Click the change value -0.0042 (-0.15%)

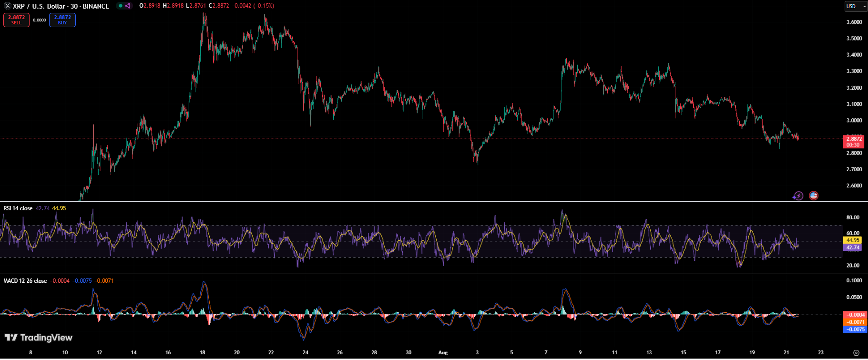tap(253, 6)
